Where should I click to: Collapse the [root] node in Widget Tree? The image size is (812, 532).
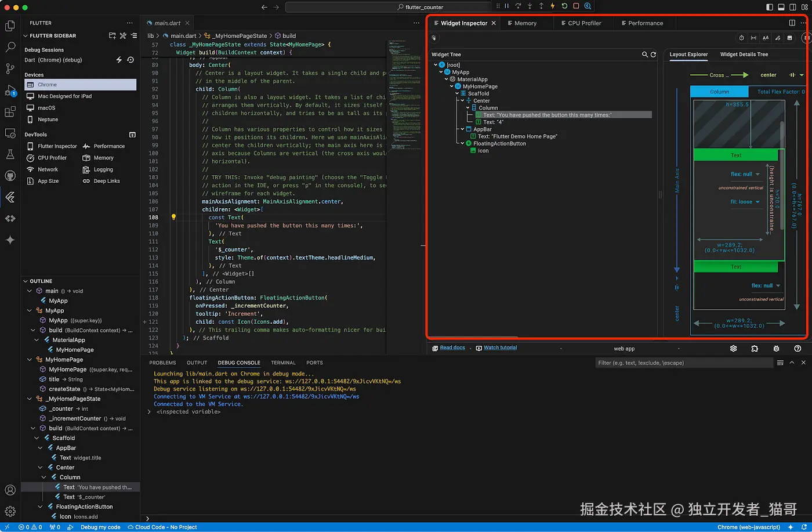click(436, 65)
